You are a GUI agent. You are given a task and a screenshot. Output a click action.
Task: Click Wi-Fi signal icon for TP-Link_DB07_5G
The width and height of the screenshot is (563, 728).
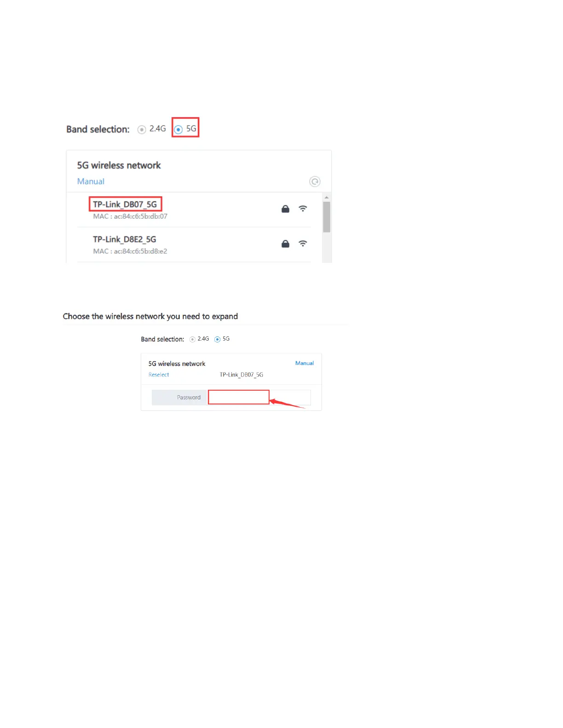303,208
